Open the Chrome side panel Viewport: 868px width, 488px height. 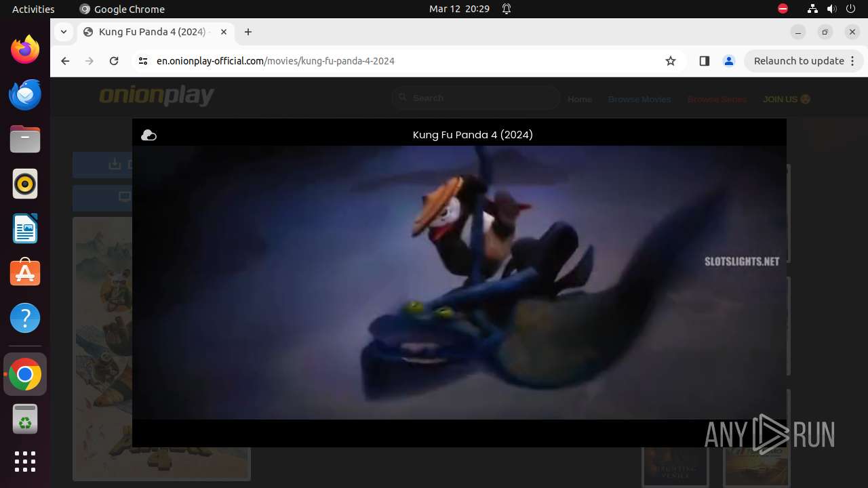click(x=704, y=61)
